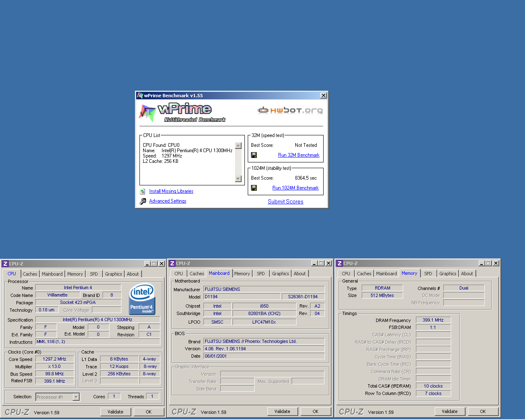525x420 pixels.
Task: Open Graphics tab in left CPU-Z window
Action: pos(114,274)
